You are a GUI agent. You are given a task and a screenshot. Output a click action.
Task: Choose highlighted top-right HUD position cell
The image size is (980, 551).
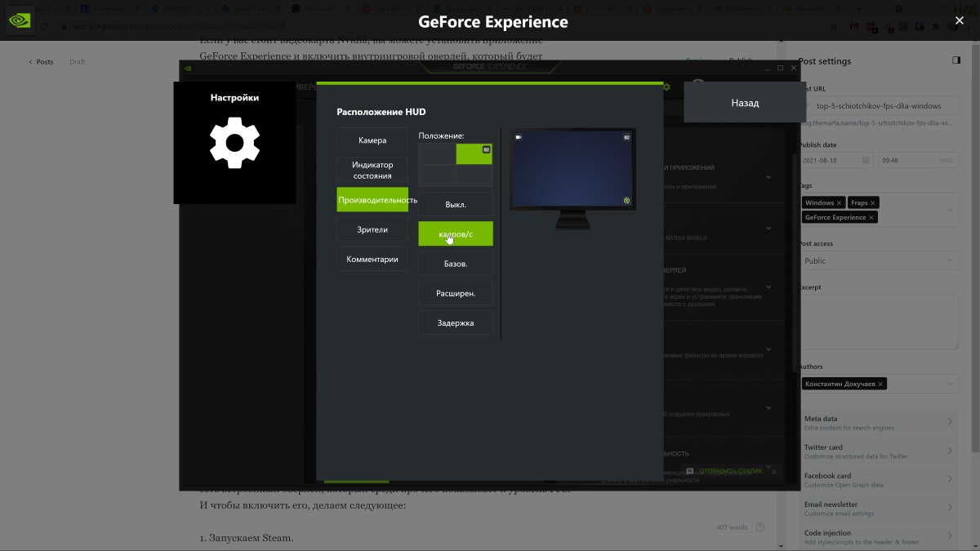(474, 154)
